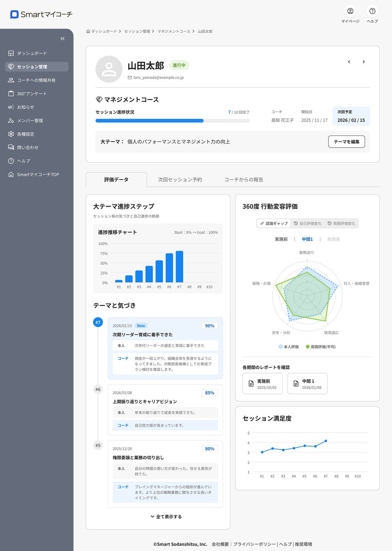Select 周囲評価変化 view toggle
Image resolution: width=392 pixels, height=551 pixels.
(x=341, y=223)
